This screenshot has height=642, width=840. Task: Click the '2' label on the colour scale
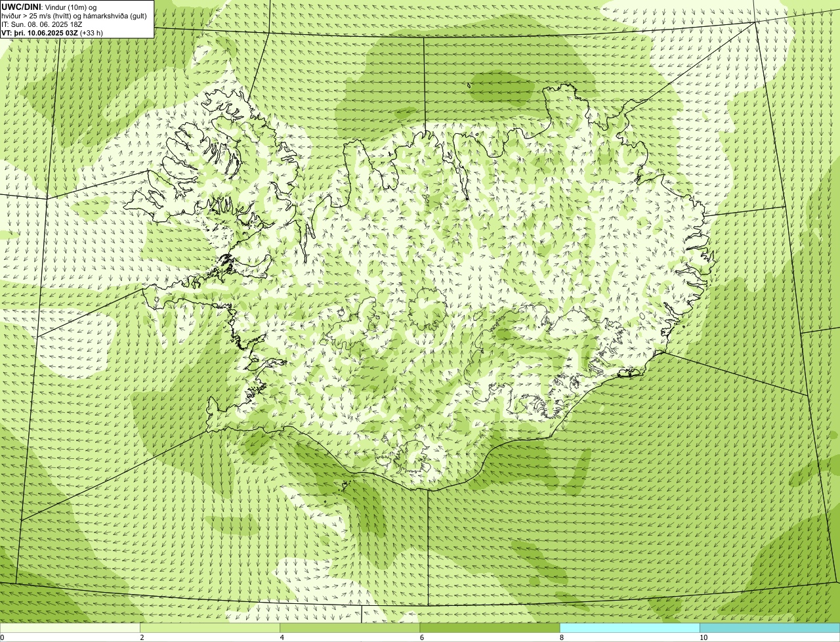pyautogui.click(x=142, y=637)
